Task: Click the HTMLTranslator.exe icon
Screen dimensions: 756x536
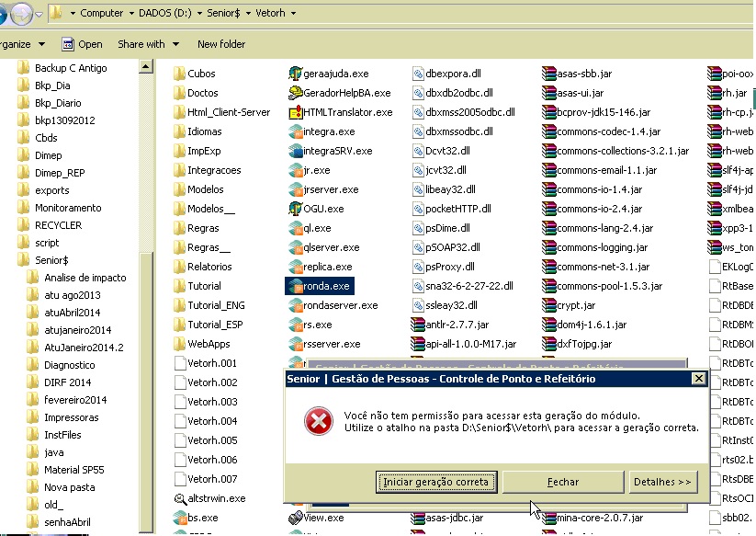Action: click(295, 112)
